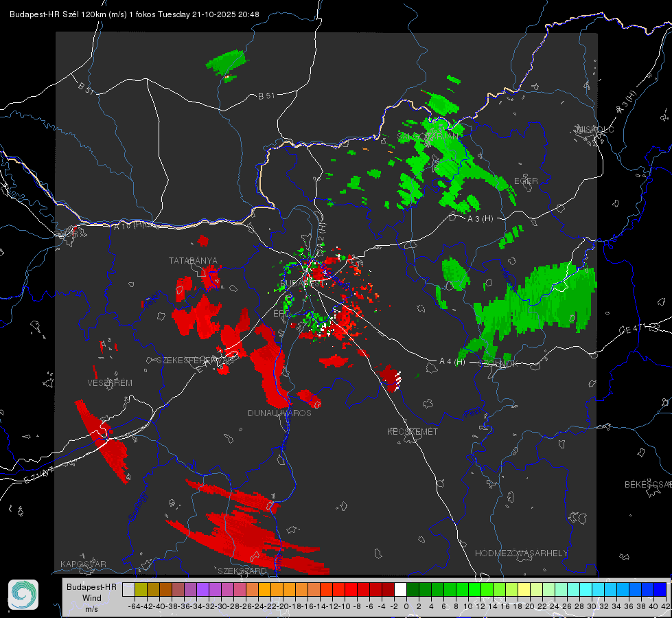Pick the gray swatch left of -64

[128, 589]
